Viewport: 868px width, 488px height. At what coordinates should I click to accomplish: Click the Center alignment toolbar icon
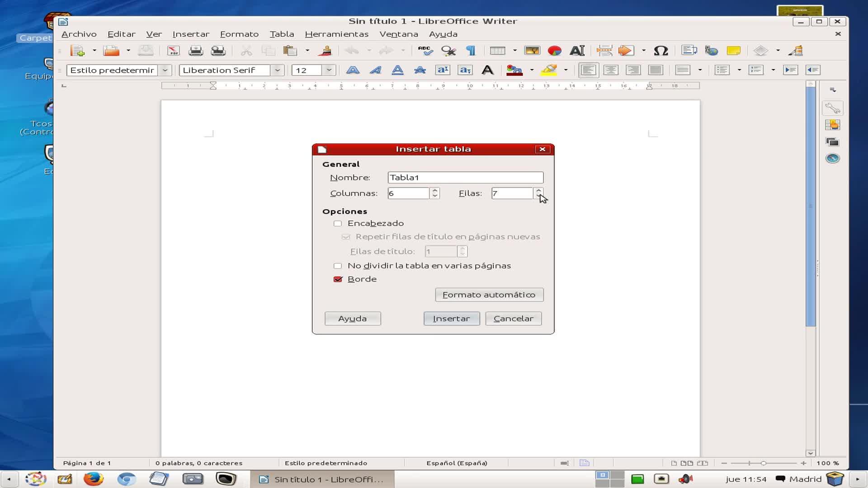610,70
